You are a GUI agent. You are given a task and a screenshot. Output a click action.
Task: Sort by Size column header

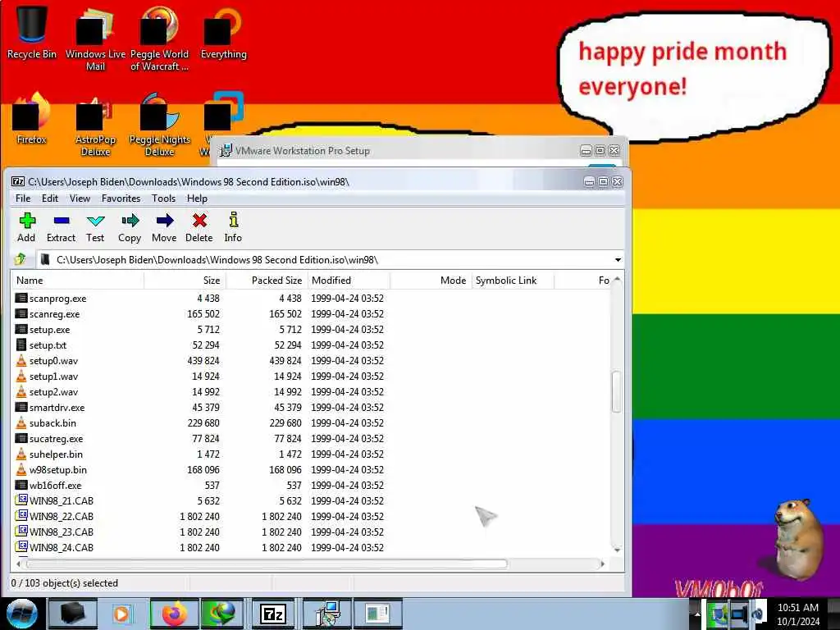click(x=185, y=281)
